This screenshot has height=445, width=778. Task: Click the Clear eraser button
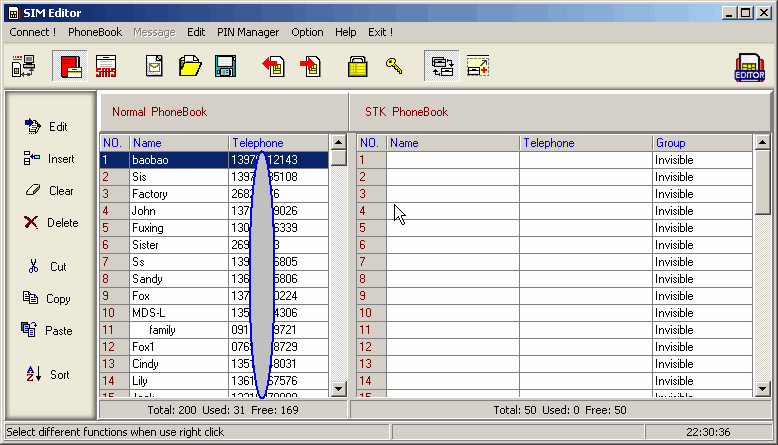click(49, 191)
